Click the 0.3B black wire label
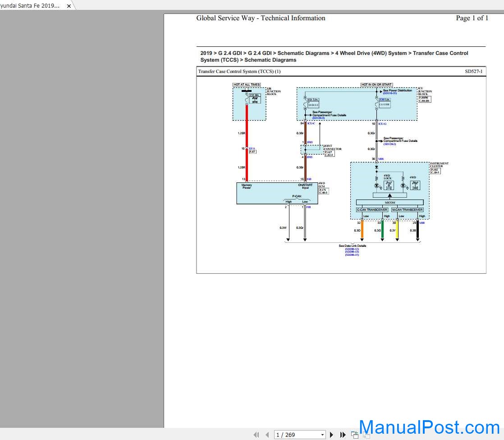Viewport: 504px width, 440px height. (x=413, y=230)
